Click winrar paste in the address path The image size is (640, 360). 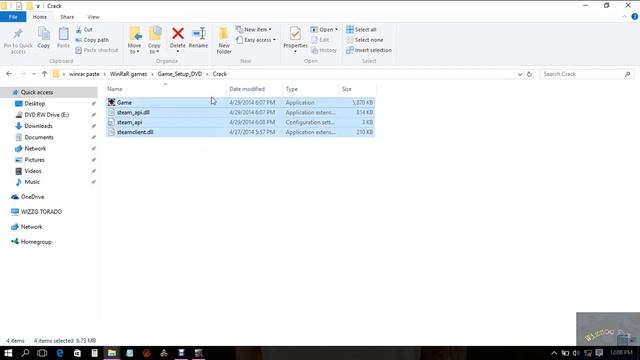point(84,74)
